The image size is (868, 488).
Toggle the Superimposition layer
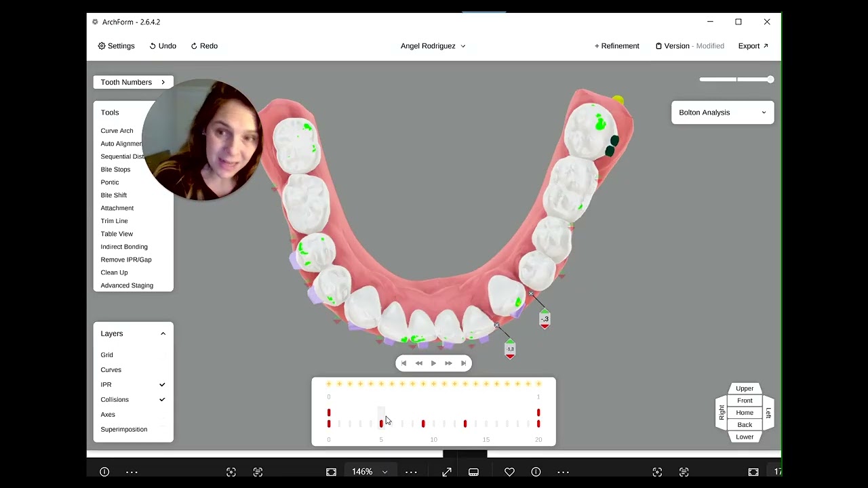pyautogui.click(x=133, y=430)
